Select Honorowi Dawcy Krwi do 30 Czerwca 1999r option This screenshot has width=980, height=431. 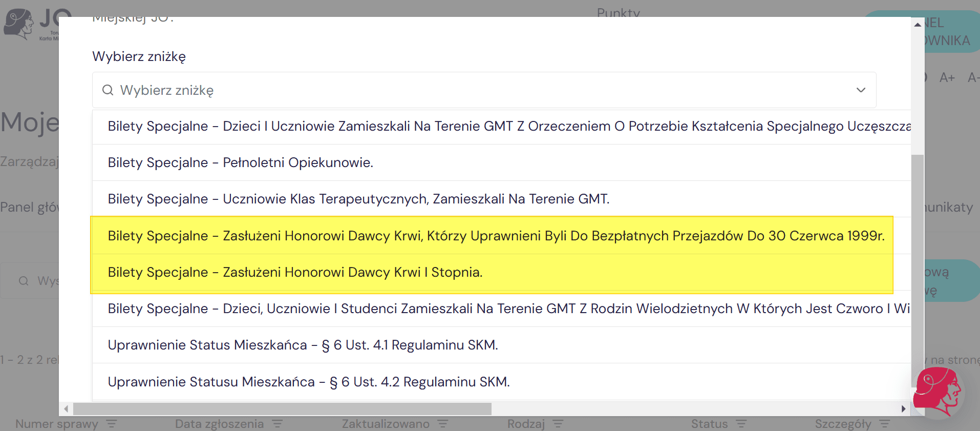pyautogui.click(x=496, y=236)
